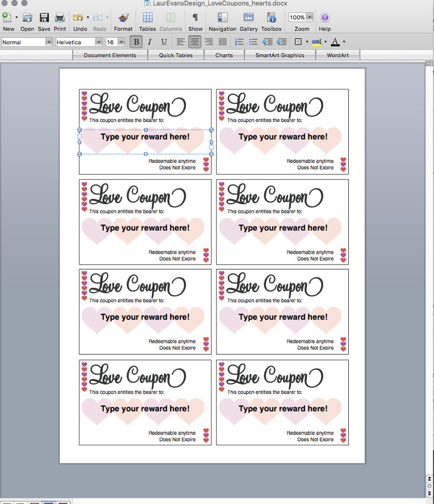
Task: Open the SmartArt Graphics tab
Action: click(280, 55)
